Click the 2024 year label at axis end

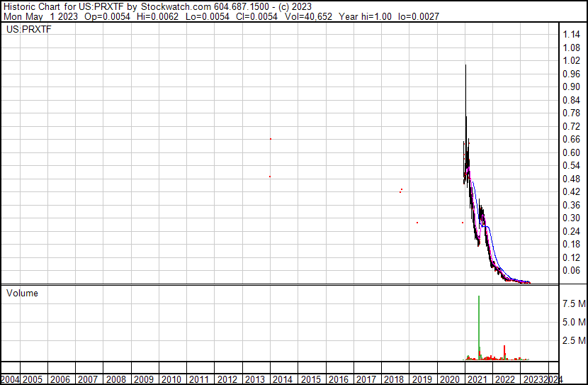555,379
